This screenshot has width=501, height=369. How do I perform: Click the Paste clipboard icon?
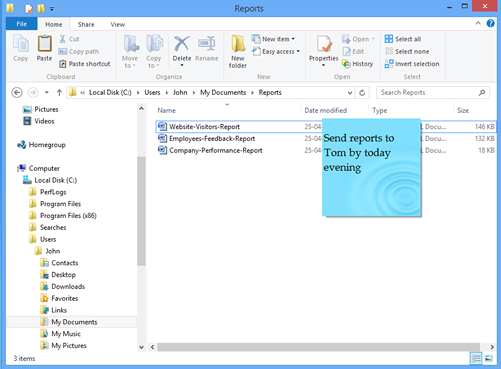(x=44, y=44)
